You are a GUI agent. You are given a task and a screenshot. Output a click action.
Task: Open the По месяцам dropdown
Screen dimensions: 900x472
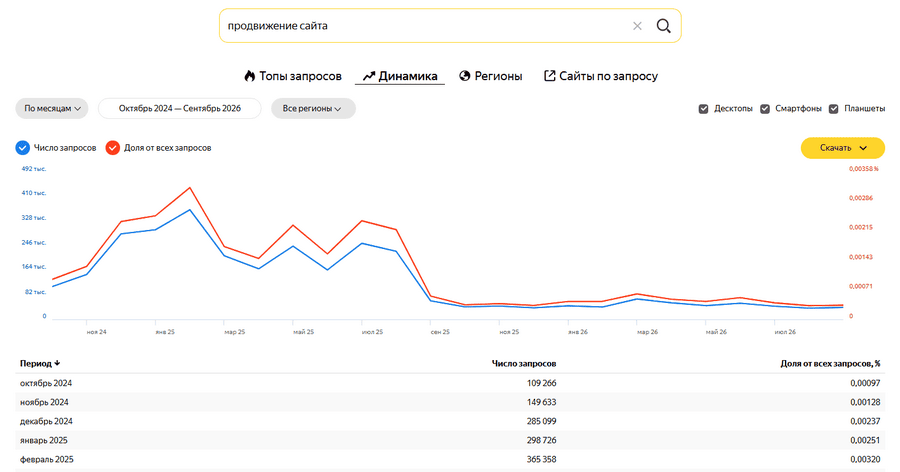click(x=52, y=108)
